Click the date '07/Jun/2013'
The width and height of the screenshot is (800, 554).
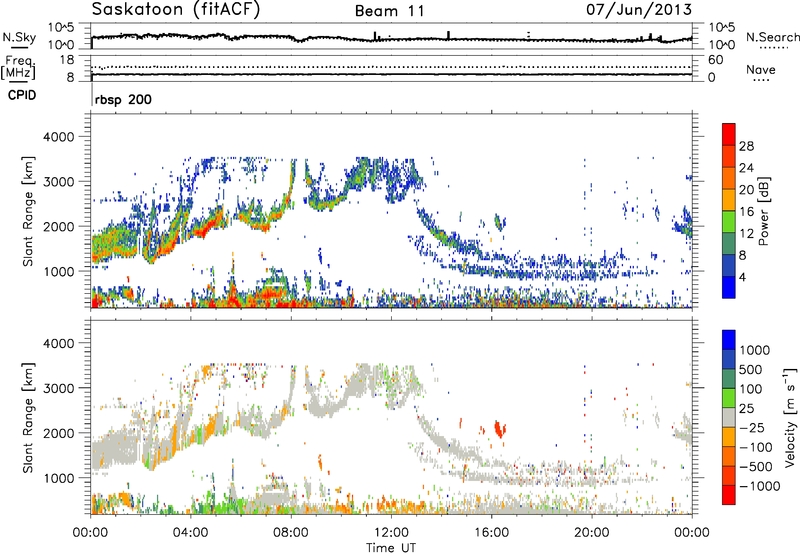[x=639, y=10]
